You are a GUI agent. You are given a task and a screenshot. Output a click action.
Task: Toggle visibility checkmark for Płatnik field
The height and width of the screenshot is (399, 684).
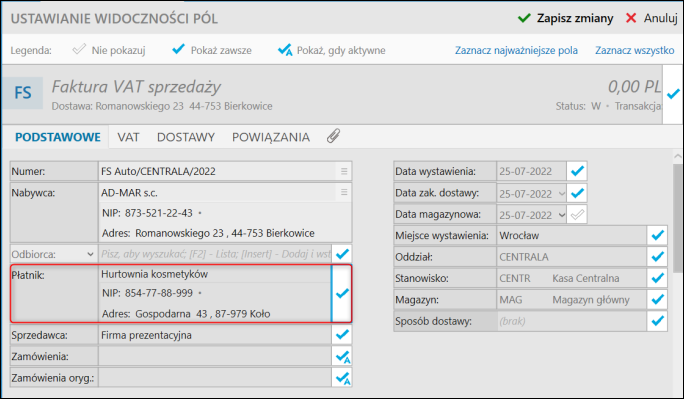click(342, 293)
